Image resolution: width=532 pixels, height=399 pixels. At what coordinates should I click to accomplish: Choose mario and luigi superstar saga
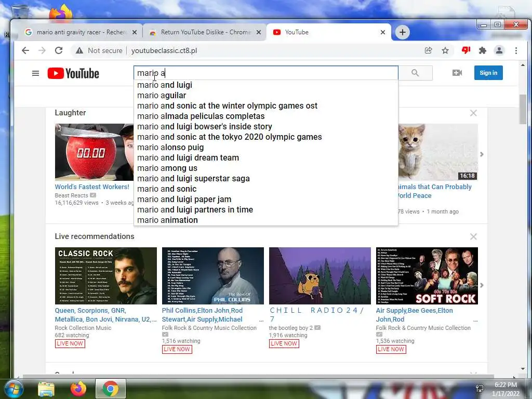265,179
